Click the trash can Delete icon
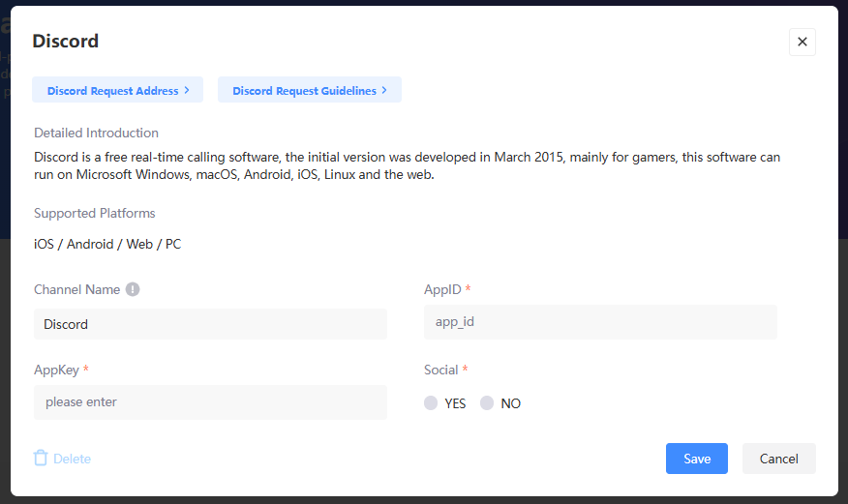Screen dimensions: 848x504 tap(41, 458)
